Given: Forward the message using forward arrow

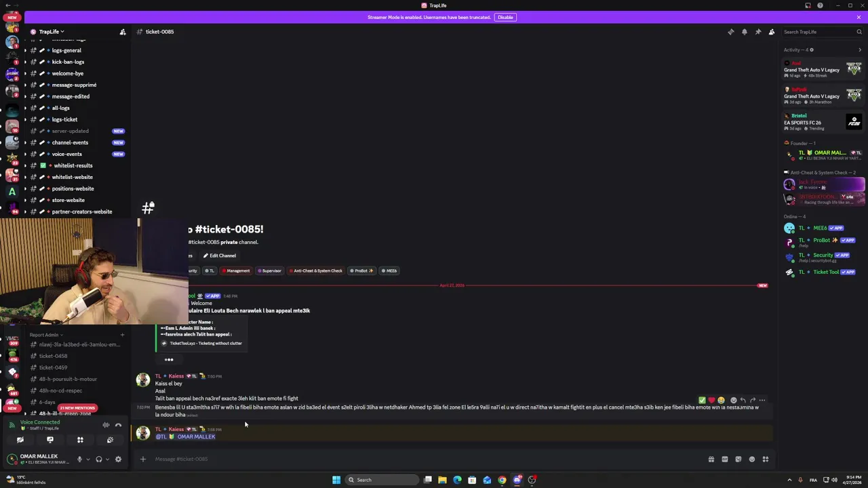Looking at the screenshot, I should (x=752, y=400).
